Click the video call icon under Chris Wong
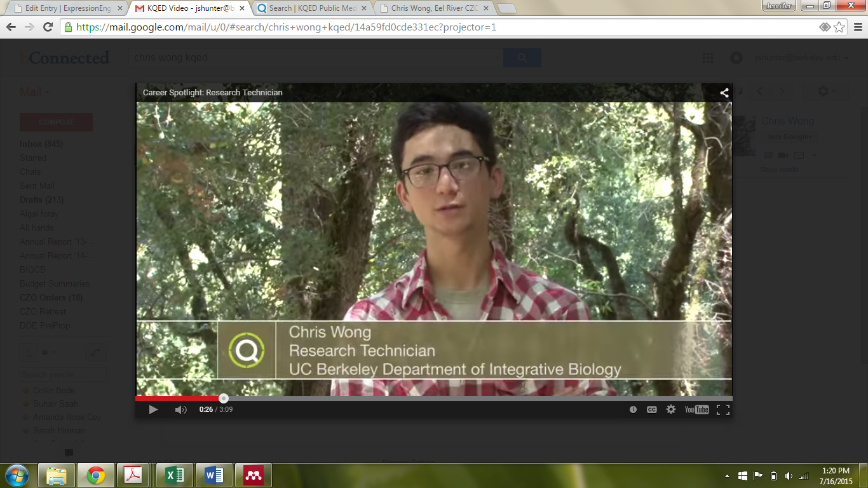The image size is (868, 488). coord(783,156)
